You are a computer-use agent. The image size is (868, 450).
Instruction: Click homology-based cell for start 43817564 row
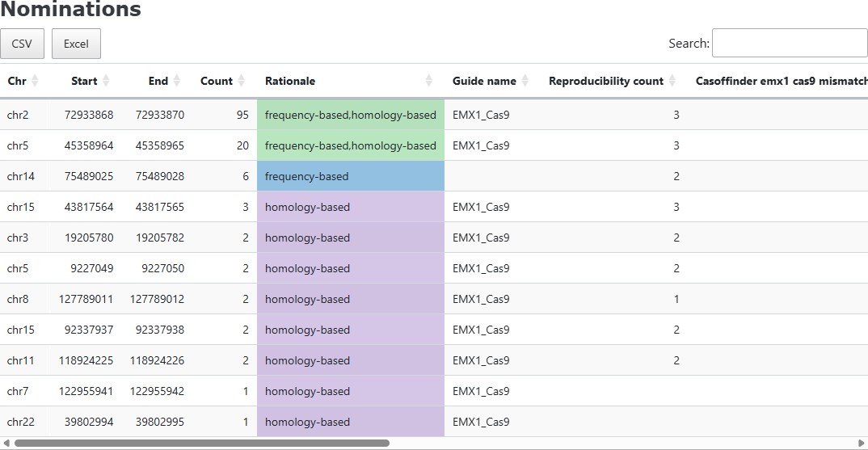click(x=351, y=207)
